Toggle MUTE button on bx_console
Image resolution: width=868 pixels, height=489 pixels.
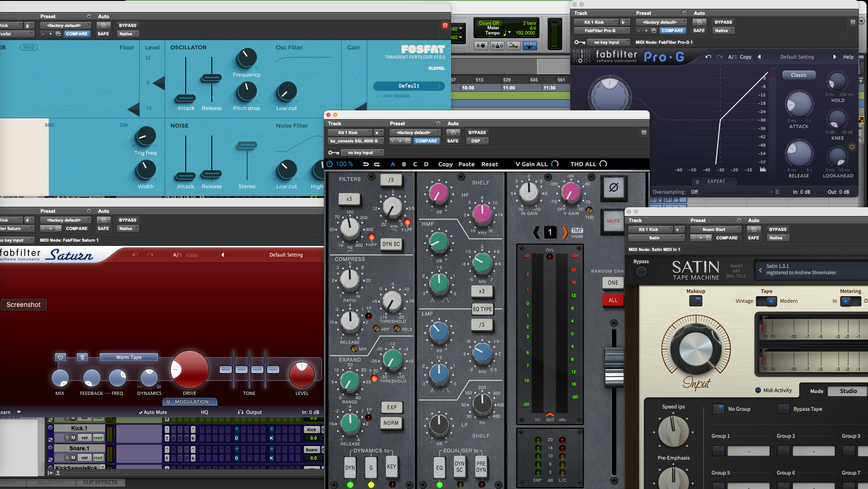[x=613, y=221]
